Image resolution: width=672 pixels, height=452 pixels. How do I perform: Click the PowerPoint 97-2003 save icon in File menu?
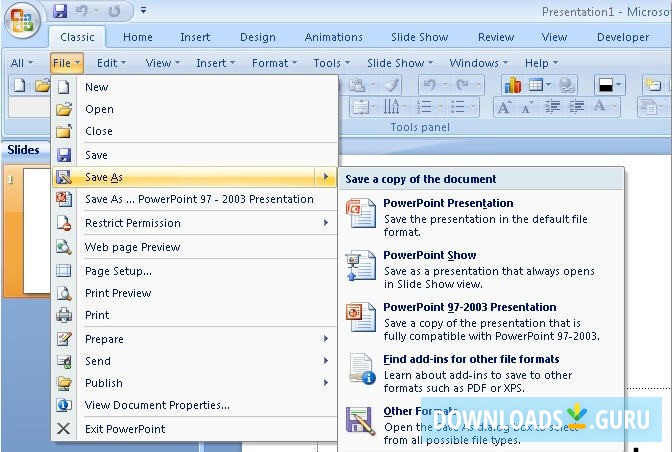click(63, 199)
